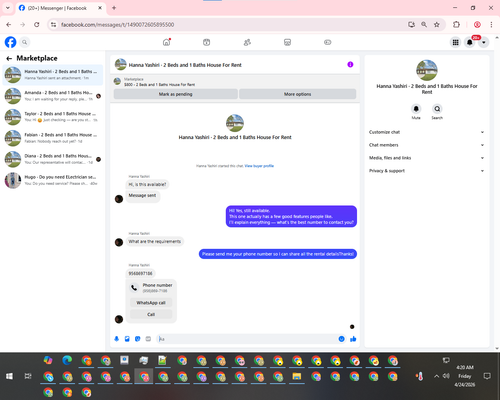Viewport: 500px width, 400px height.
Task: Click the $800 Marketplace listing banner
Action: [235, 82]
